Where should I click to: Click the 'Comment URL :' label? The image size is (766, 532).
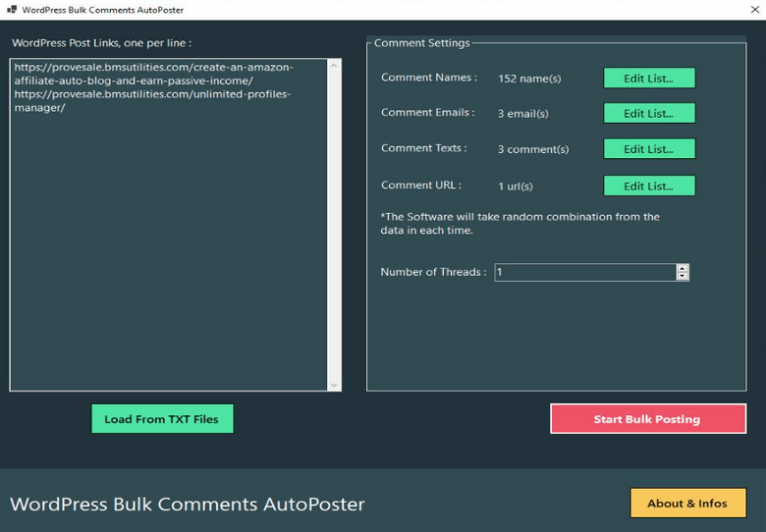click(421, 186)
